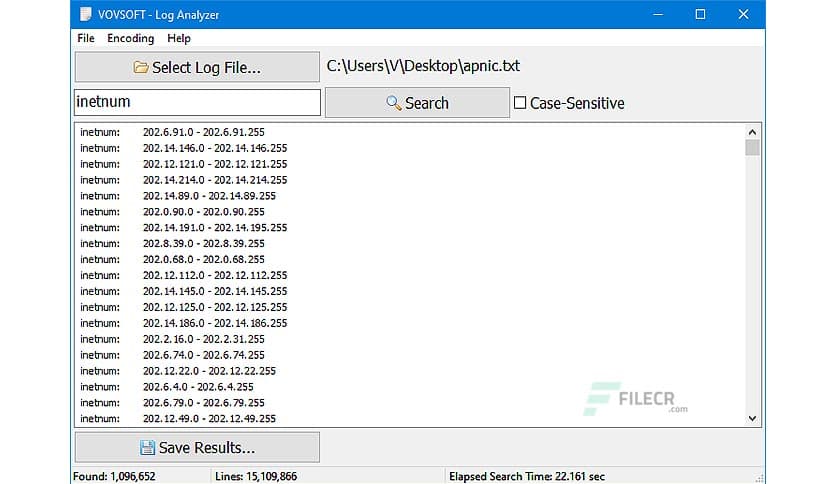Viewport: 836px width, 484px height.
Task: Click the Search button
Action: [x=417, y=102]
